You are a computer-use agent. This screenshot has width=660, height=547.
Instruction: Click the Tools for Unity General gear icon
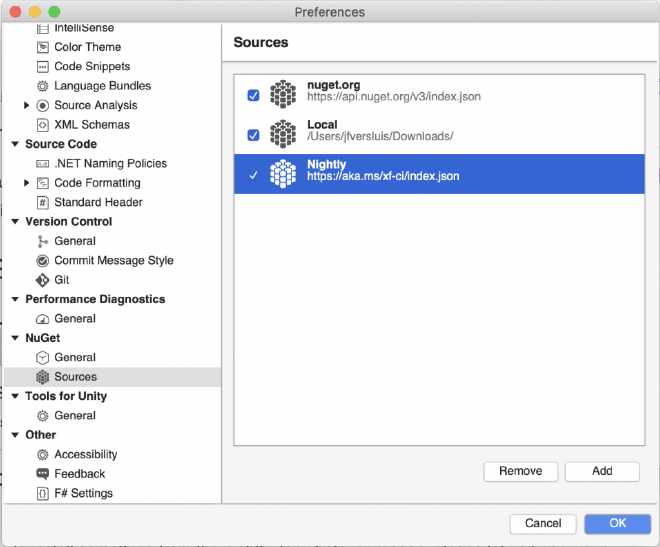point(43,416)
